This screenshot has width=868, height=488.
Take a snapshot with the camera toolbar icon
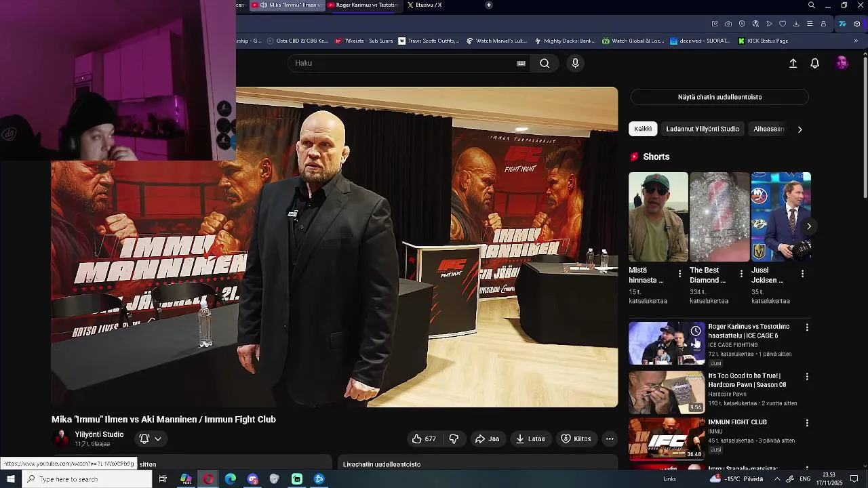click(x=728, y=24)
